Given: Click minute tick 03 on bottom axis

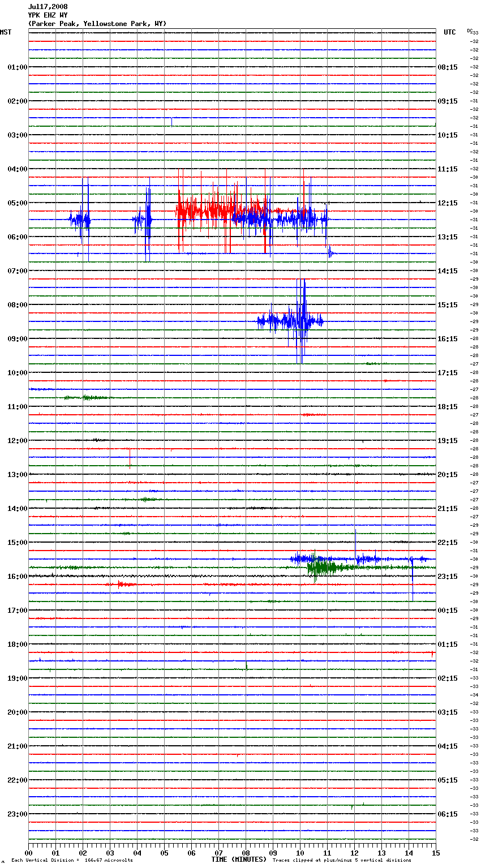Looking at the screenshot, I should pyautogui.click(x=110, y=853).
